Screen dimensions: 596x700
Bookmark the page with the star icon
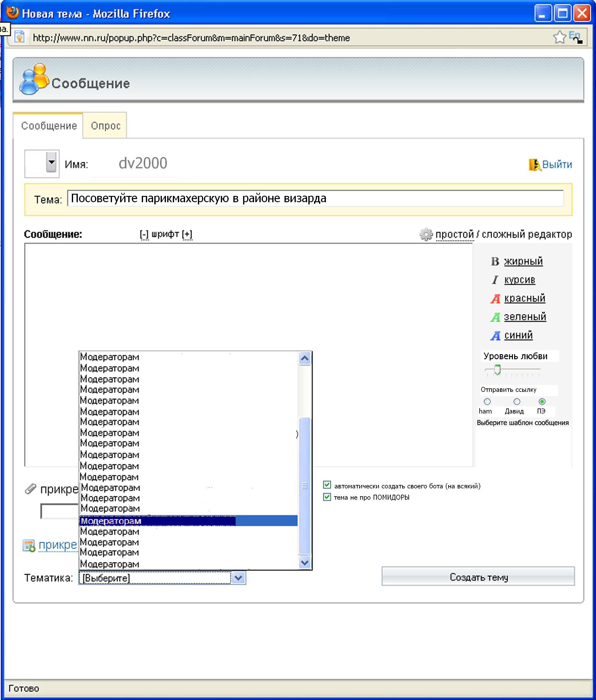click(559, 37)
